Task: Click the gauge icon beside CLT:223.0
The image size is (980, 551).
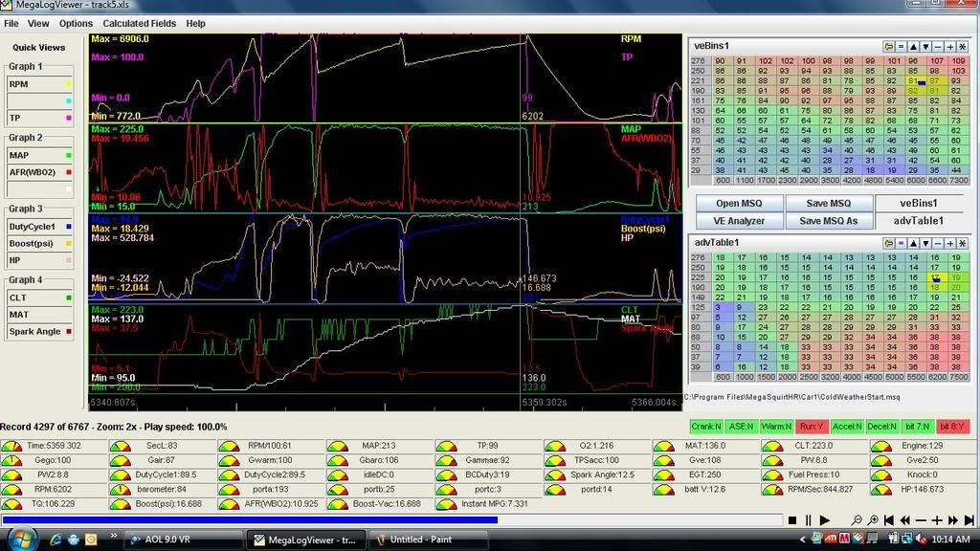Action: tap(772, 446)
